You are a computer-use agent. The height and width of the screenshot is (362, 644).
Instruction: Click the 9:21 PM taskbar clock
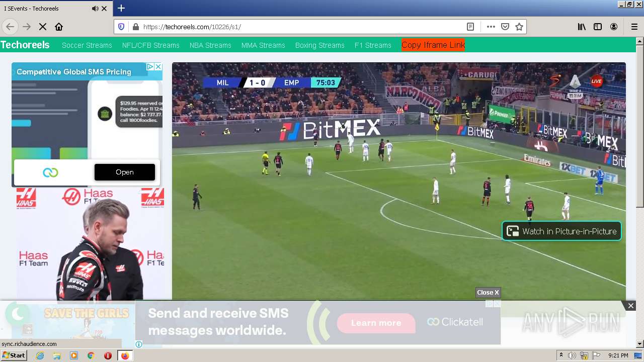[618, 355]
